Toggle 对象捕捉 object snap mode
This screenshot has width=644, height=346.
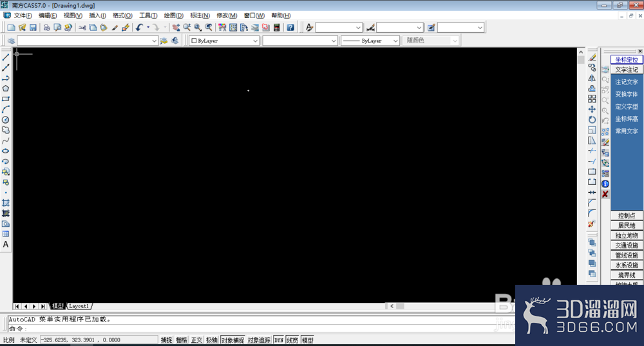click(x=232, y=340)
